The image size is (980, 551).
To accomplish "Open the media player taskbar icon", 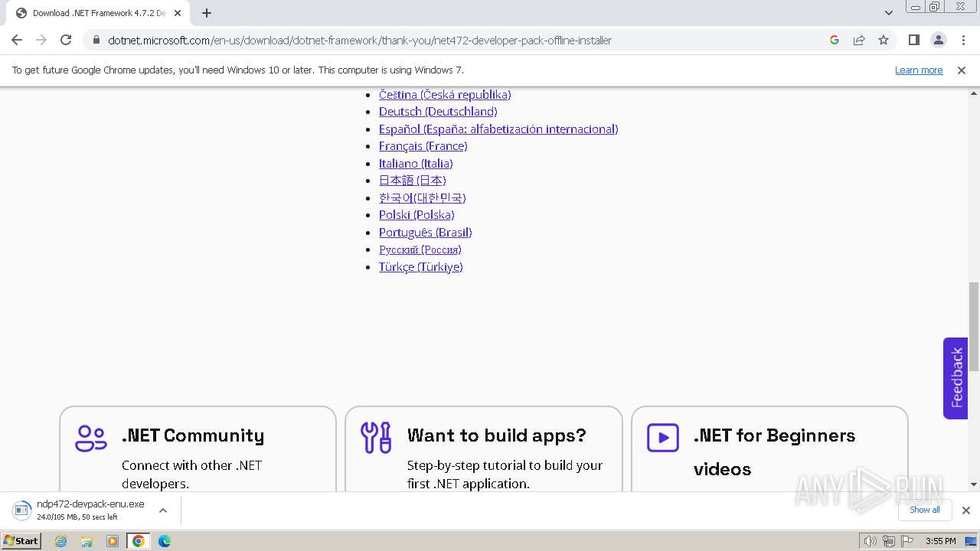I will pos(113,541).
